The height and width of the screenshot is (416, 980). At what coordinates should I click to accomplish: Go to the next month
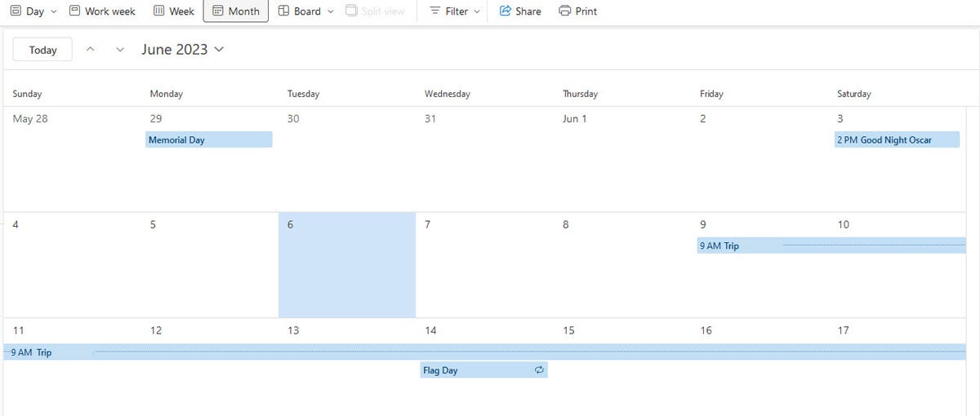coord(120,50)
